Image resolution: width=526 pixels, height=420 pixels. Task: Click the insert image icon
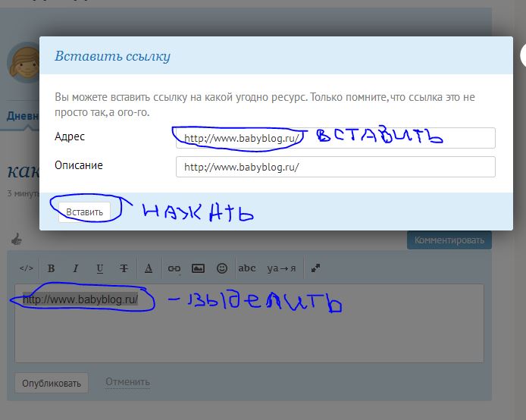click(198, 268)
